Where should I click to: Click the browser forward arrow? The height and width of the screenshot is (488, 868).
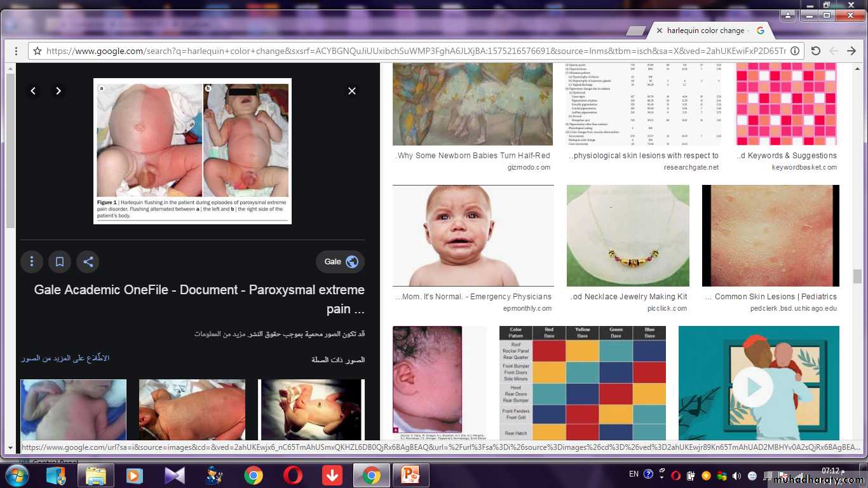[851, 51]
